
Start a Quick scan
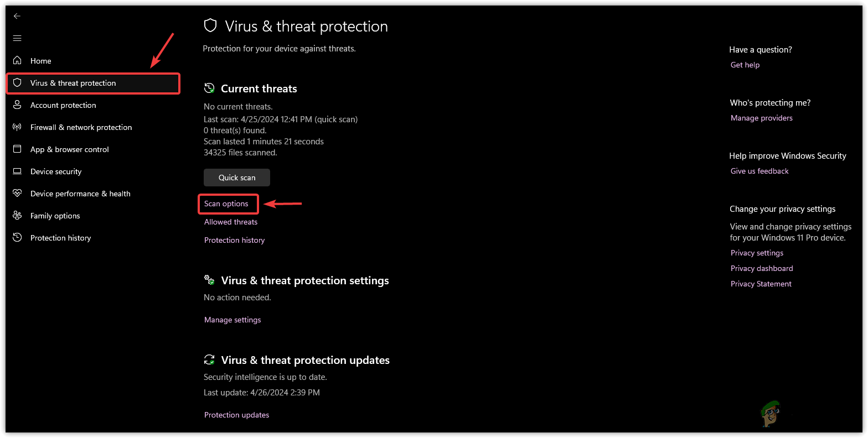pos(237,178)
